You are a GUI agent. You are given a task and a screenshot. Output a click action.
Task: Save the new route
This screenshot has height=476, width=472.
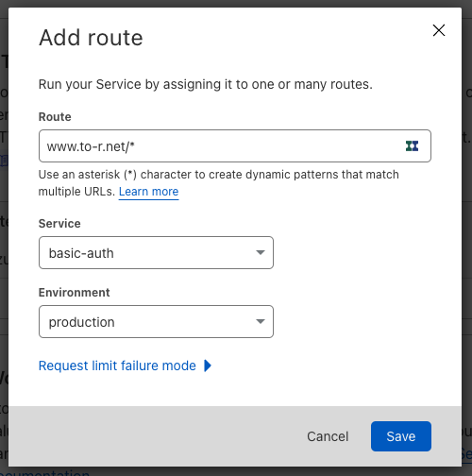(401, 436)
